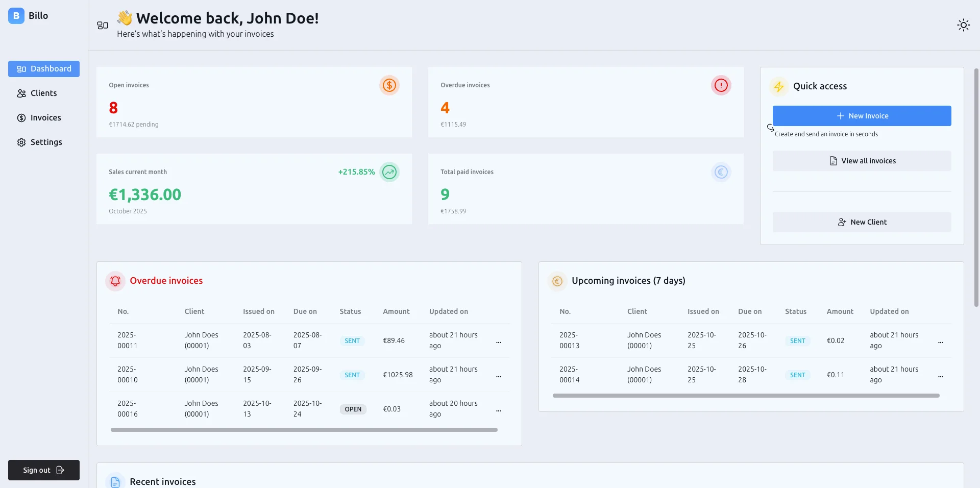Click the New Invoice button
The width and height of the screenshot is (980, 488).
[861, 115]
